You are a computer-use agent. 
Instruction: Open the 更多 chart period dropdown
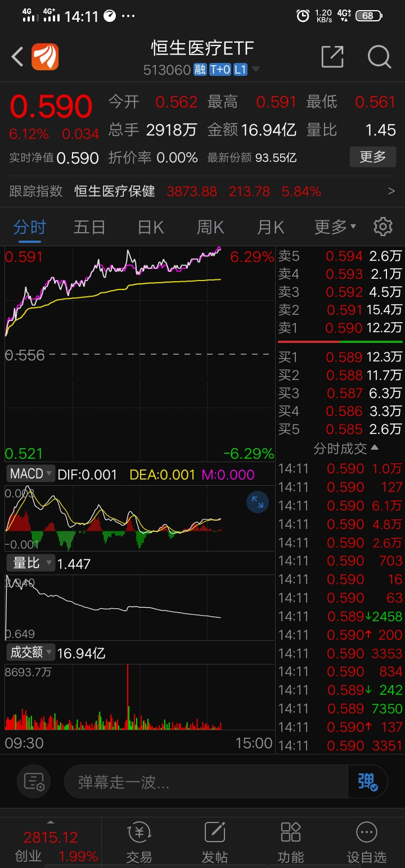335,227
